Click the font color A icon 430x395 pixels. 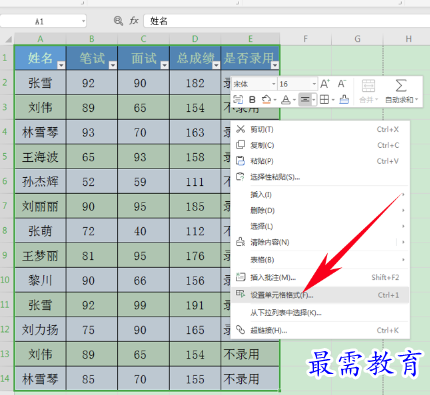click(286, 100)
